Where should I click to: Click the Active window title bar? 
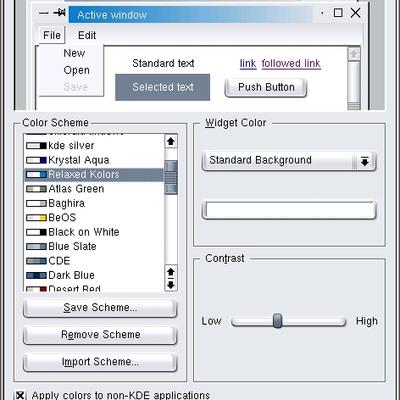(x=190, y=15)
